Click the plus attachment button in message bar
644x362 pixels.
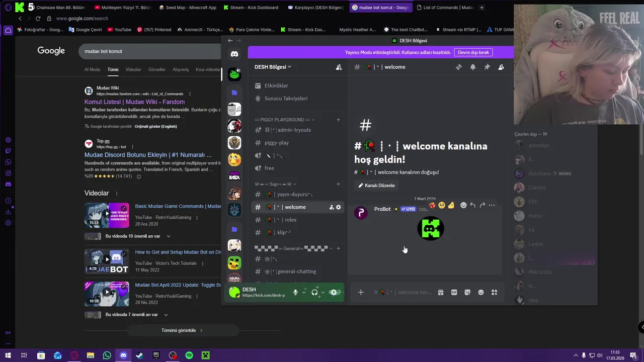tap(361, 292)
